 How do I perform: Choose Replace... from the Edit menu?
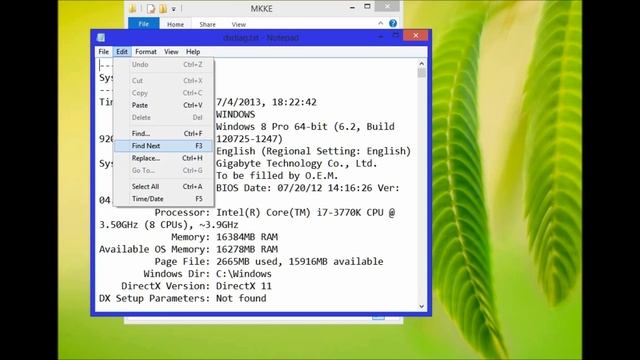tap(164, 158)
